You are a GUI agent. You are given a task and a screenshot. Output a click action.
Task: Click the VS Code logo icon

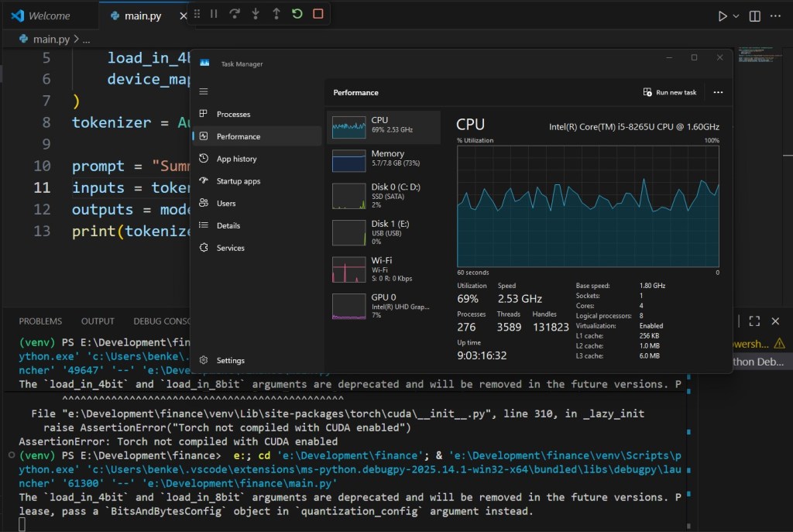17,15
